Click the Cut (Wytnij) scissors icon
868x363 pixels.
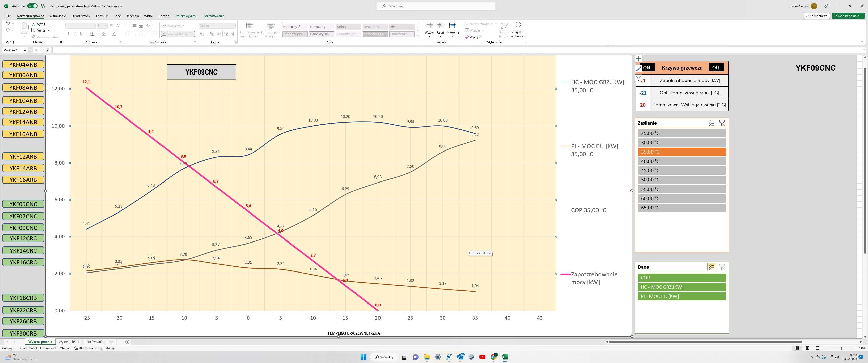(34, 24)
